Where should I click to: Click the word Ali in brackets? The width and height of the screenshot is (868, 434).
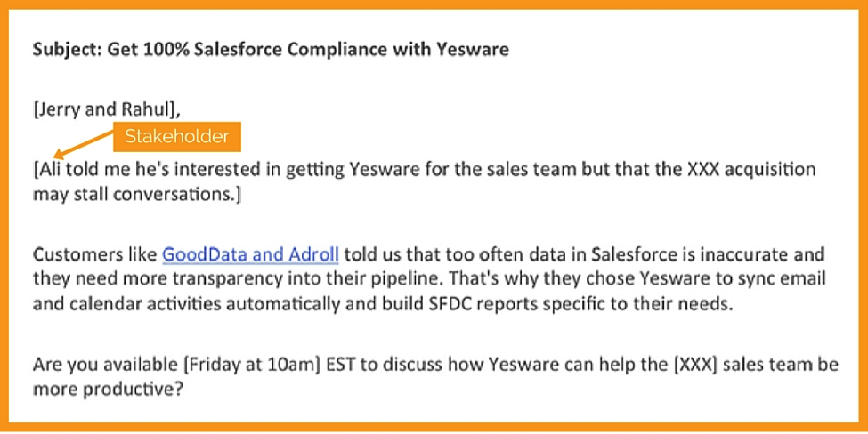[x=52, y=169]
